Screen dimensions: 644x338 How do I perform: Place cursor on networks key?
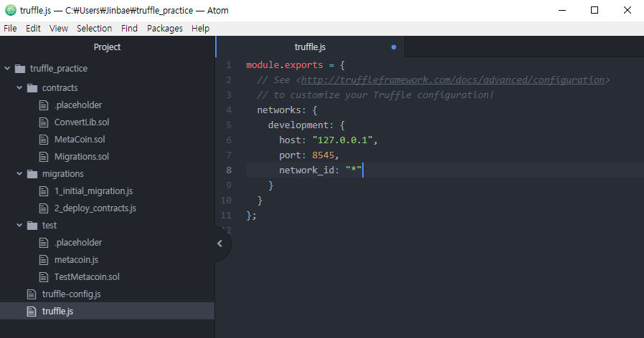[x=279, y=110]
